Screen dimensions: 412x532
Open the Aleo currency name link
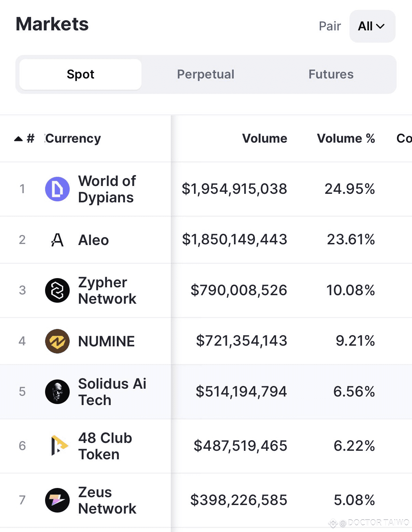[x=94, y=240]
